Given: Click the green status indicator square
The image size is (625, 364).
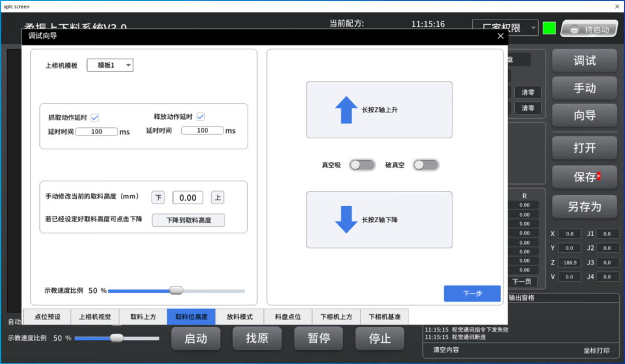Looking at the screenshot, I should (x=549, y=28).
